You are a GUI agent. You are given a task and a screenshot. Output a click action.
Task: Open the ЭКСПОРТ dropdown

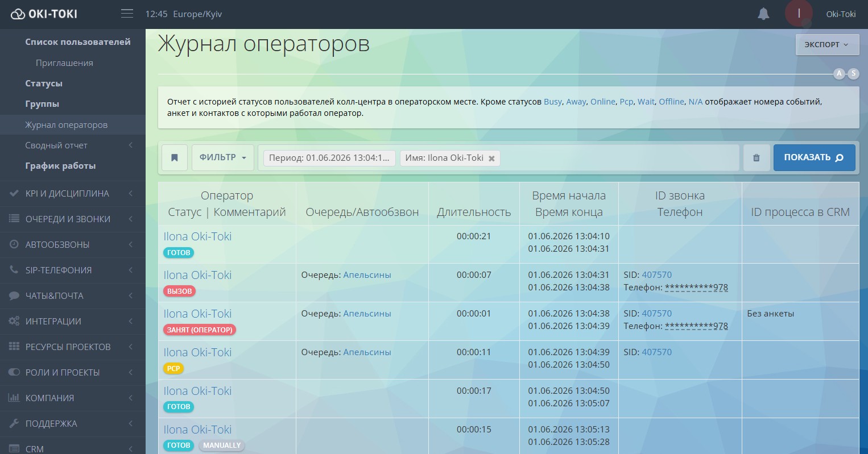pos(827,44)
